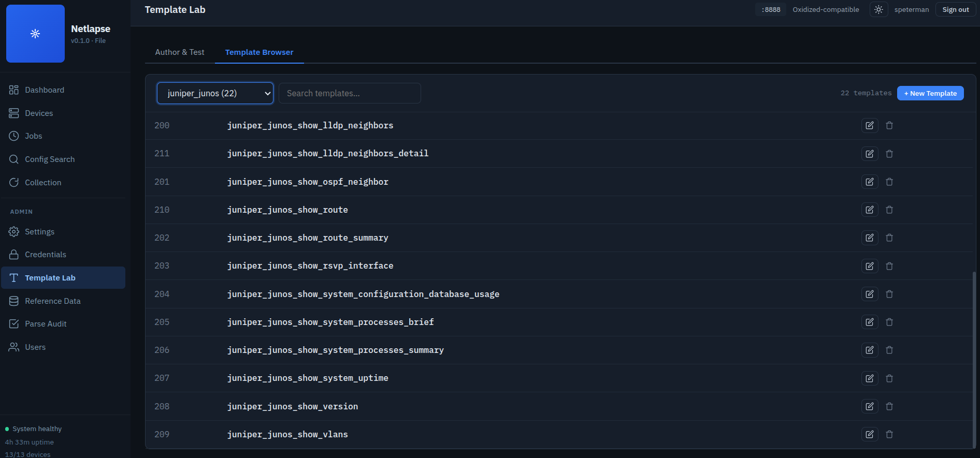
Task: Delete juniper_junos_show_ospf_neighbor template
Action: 889,182
